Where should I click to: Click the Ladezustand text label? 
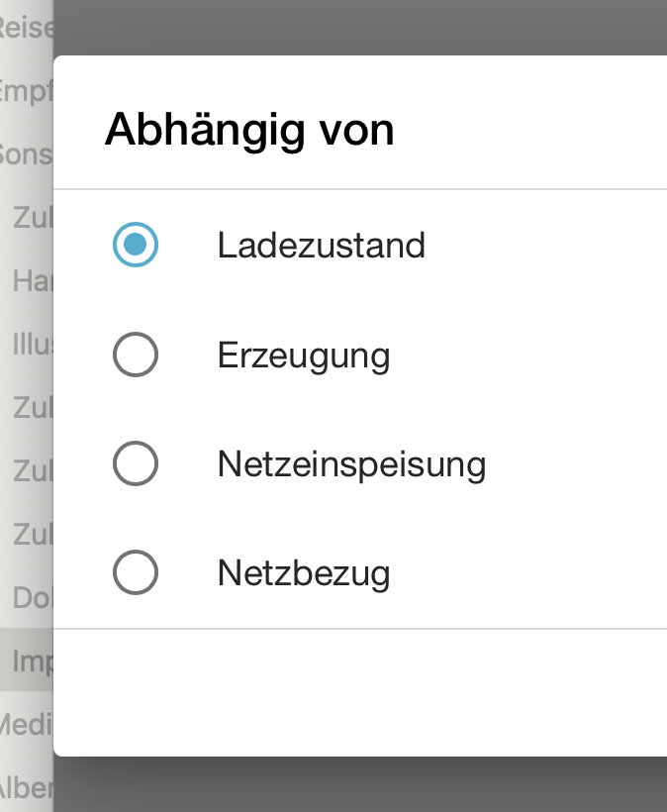321,245
